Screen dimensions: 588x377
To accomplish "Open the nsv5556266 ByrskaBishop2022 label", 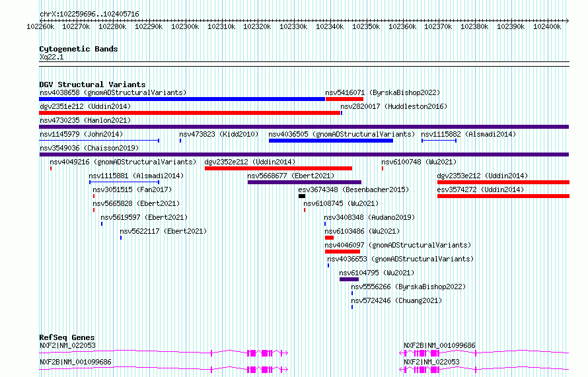I will (x=408, y=287).
